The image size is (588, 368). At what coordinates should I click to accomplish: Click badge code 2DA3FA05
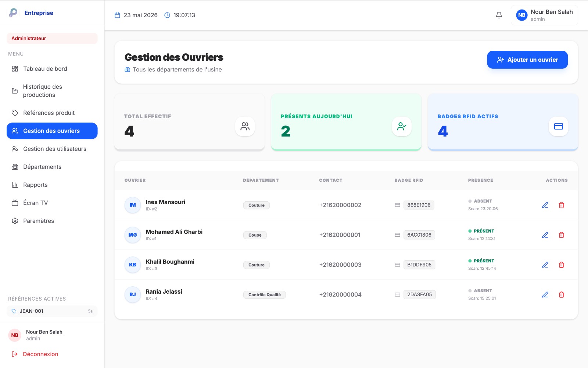pos(419,294)
